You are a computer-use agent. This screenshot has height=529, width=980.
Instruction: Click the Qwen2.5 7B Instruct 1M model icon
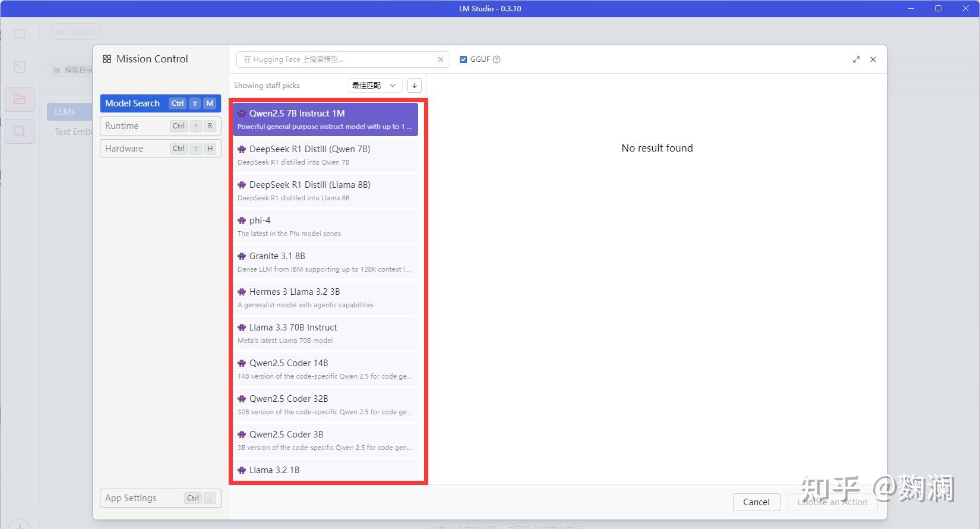tap(242, 114)
